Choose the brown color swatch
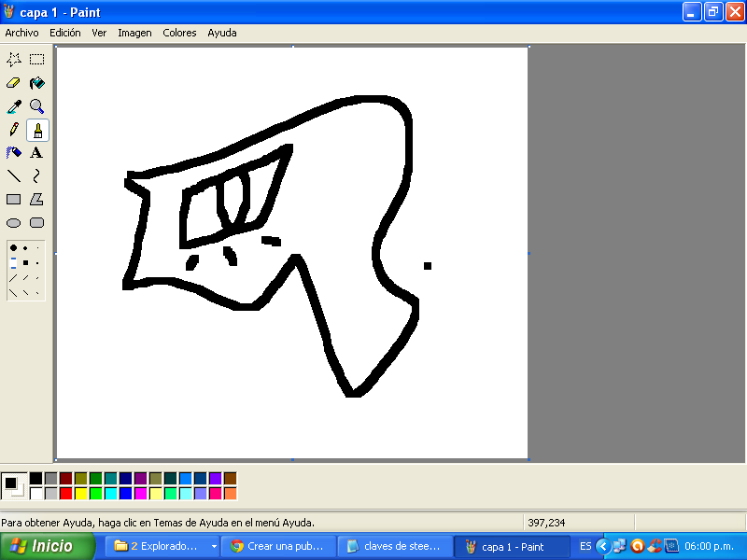The height and width of the screenshot is (560, 747). 230,478
